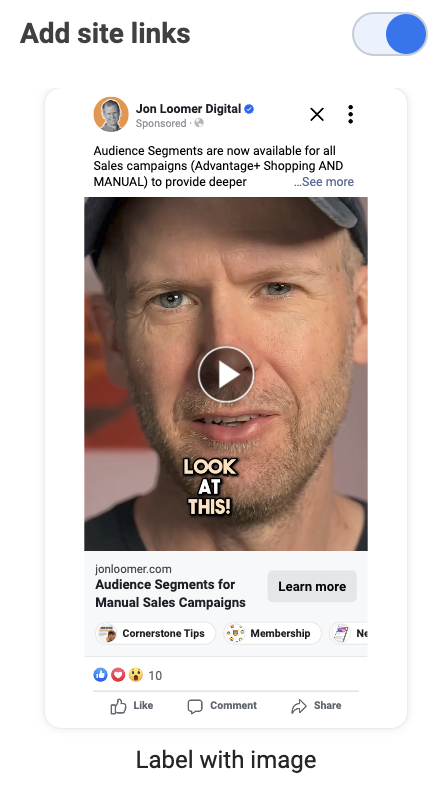Click the Jon Loomer Digital page name

coord(188,109)
